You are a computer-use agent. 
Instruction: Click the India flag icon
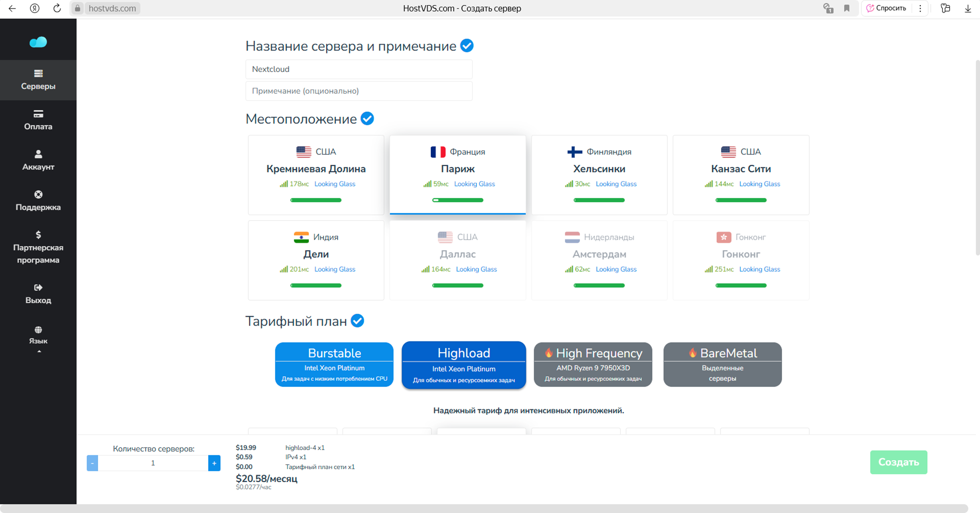[301, 237]
